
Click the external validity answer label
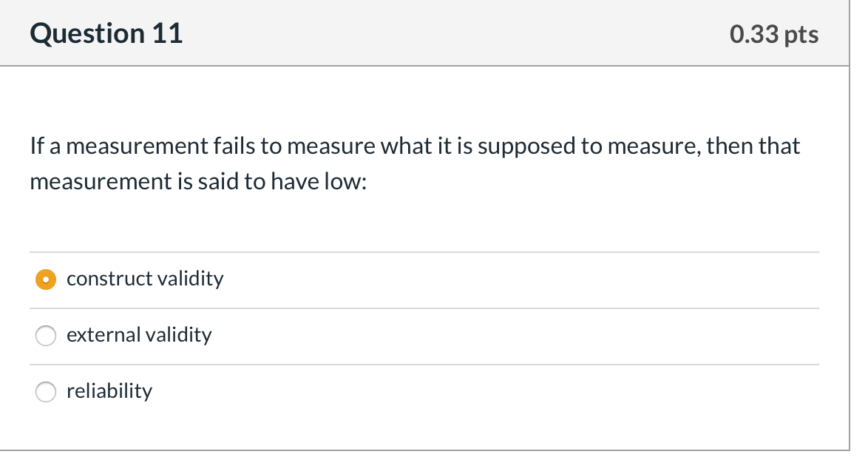point(139,335)
